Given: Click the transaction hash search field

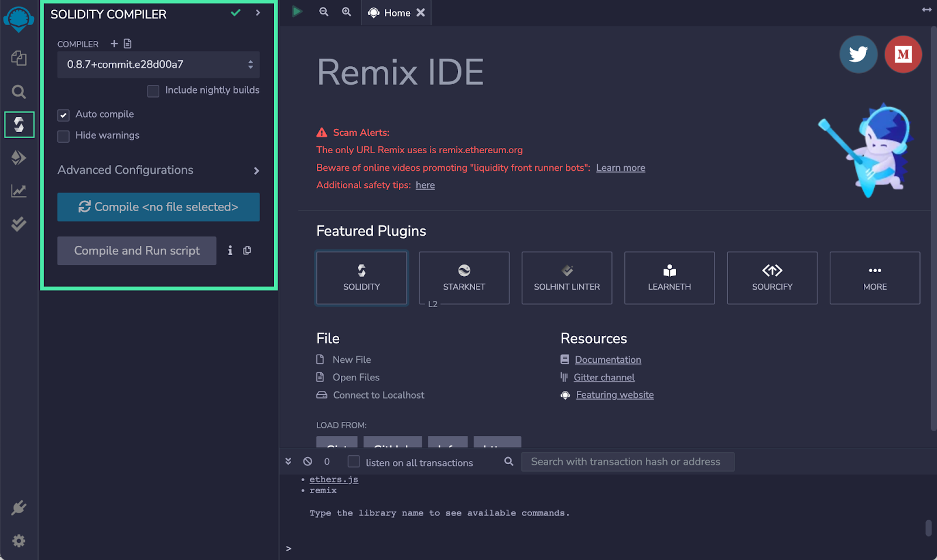Looking at the screenshot, I should pos(627,462).
